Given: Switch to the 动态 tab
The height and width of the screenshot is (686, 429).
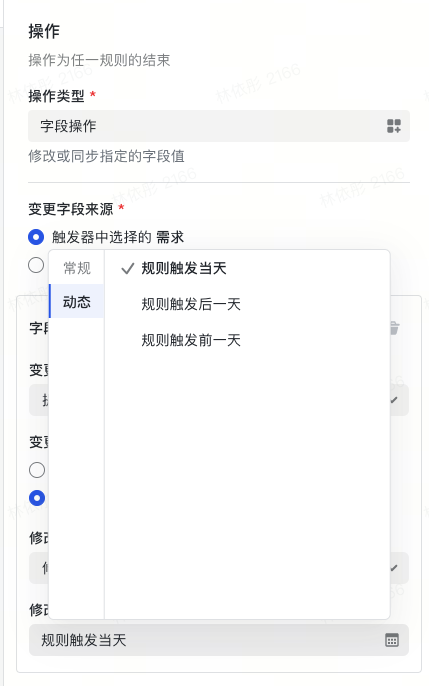Looking at the screenshot, I should 77,301.
